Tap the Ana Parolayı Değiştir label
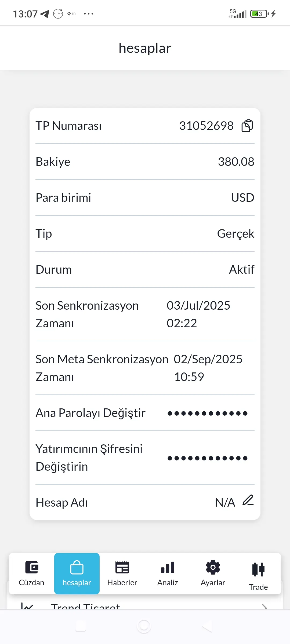Image resolution: width=290 pixels, height=644 pixels. (x=90, y=413)
